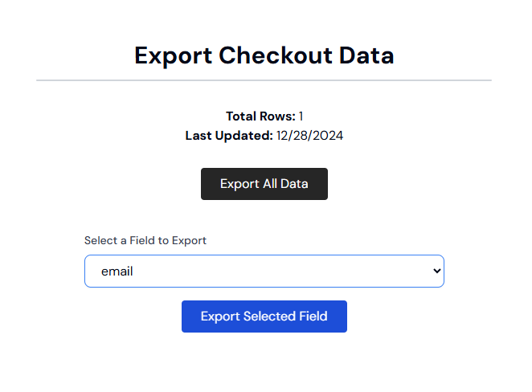The height and width of the screenshot is (392, 532).
Task: Click 'Field' in the blue export button
Action: point(313,316)
